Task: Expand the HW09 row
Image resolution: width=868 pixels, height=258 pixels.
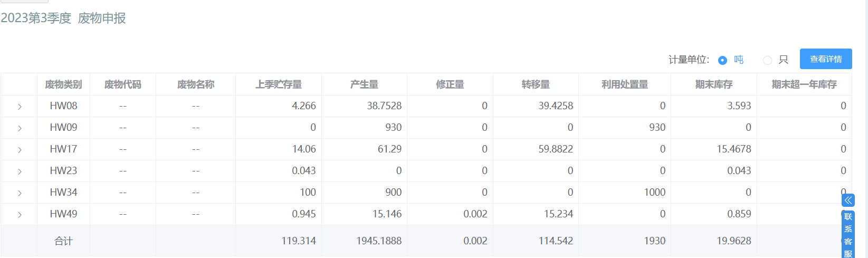Action: (x=20, y=128)
